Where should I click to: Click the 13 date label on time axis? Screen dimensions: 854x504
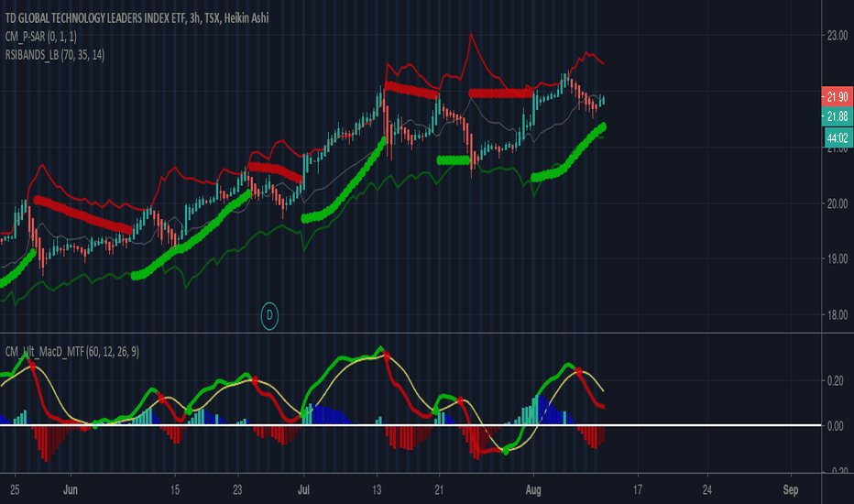(x=377, y=489)
